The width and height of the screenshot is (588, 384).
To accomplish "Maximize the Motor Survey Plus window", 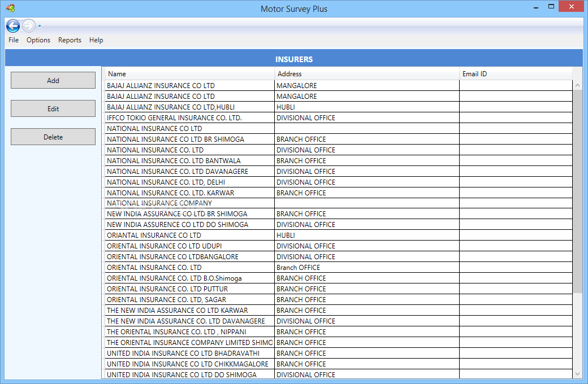I will pyautogui.click(x=551, y=6).
